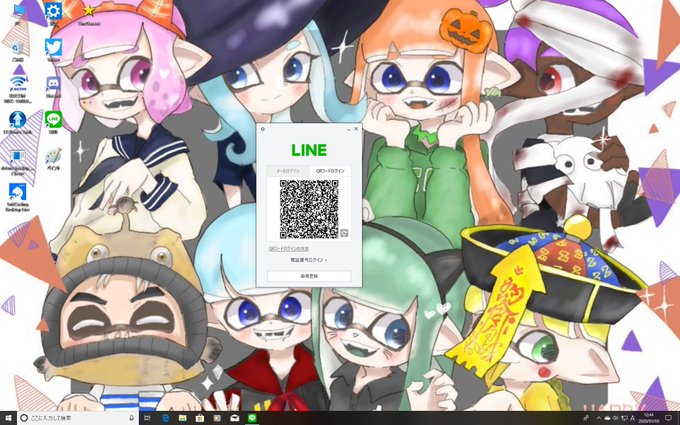Switch to the mail login tab
680x425 pixels.
click(288, 171)
